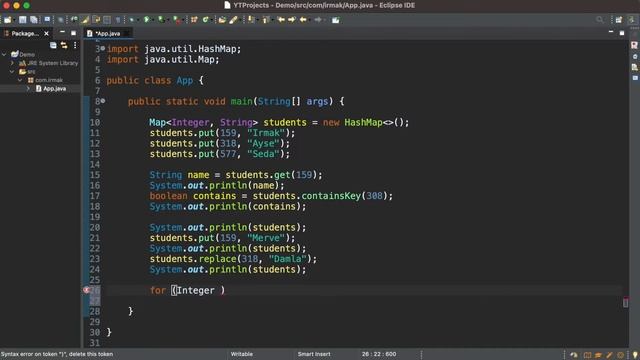
Task: Click line number 15 in the gutter
Action: point(95,175)
